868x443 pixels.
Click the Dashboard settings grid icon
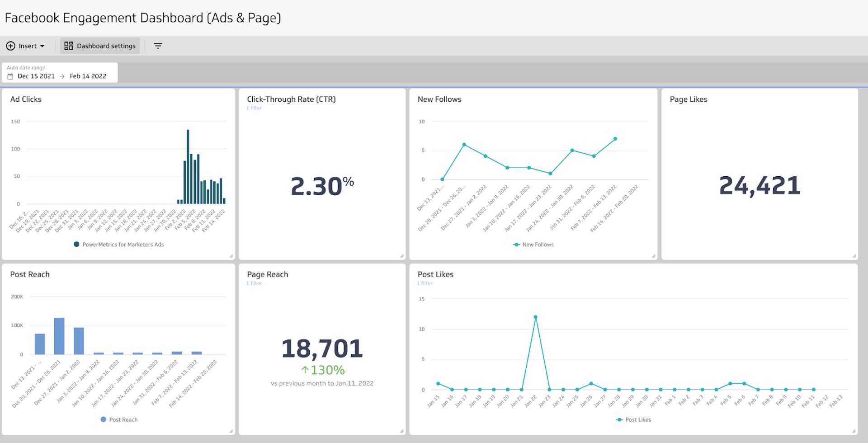(69, 46)
